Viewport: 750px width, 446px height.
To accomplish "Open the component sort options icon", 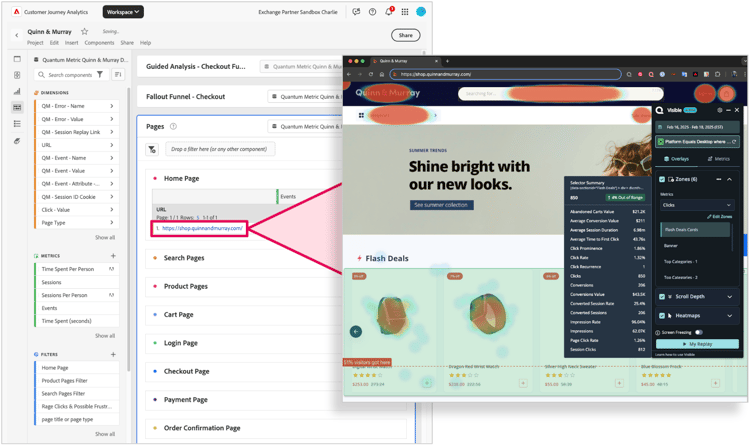I will click(x=118, y=75).
